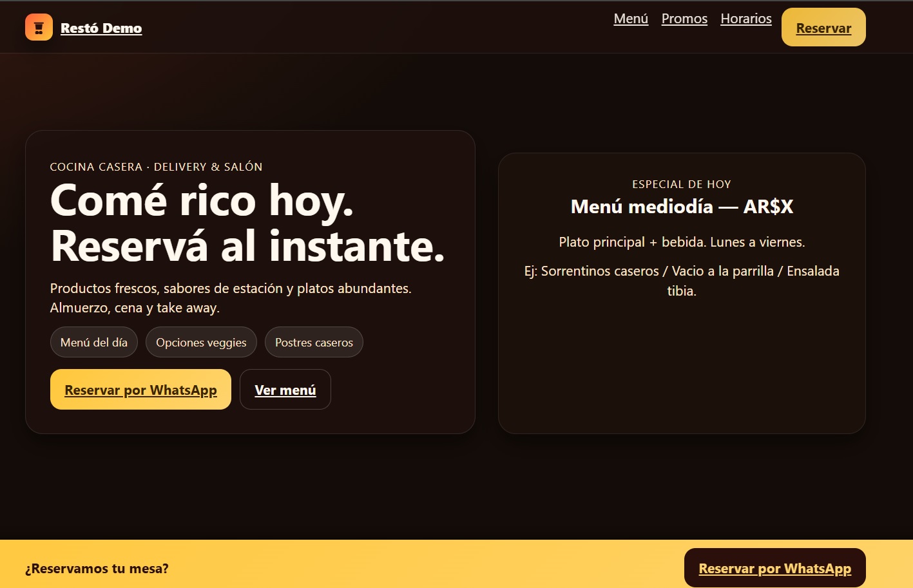
Task: Click the "¿Reservamos tu mesa?" text
Action: point(96,568)
